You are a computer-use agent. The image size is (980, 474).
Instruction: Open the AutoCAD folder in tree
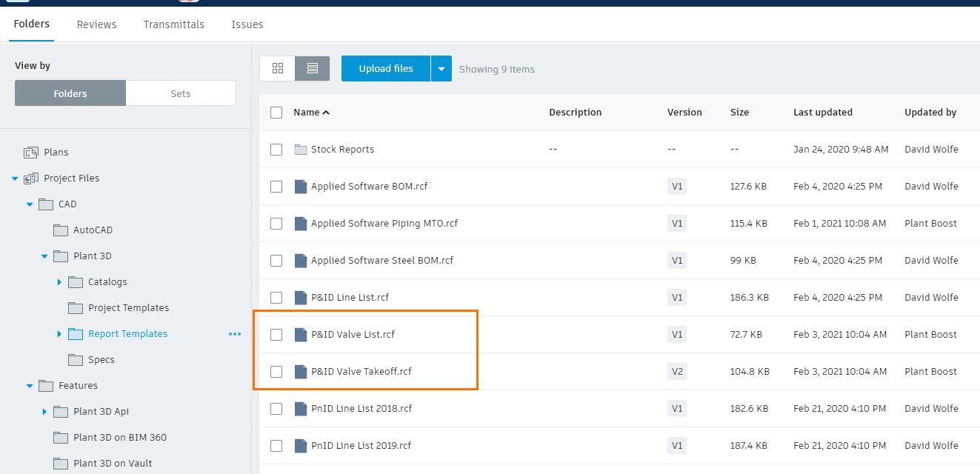coord(93,230)
